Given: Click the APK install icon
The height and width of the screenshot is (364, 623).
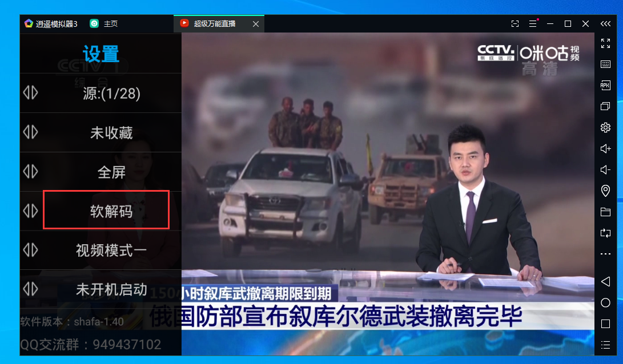Looking at the screenshot, I should (605, 86).
